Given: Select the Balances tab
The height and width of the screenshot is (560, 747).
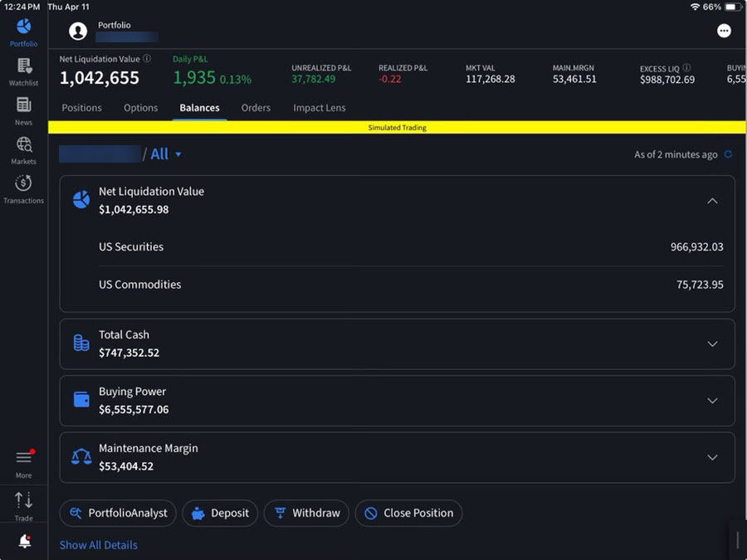Looking at the screenshot, I should (199, 108).
